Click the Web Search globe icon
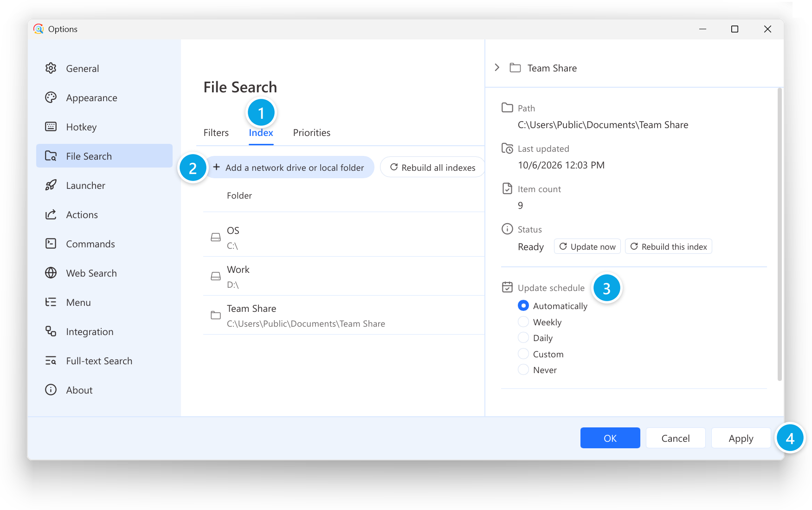Viewport: 812px width, 510px height. (51, 273)
